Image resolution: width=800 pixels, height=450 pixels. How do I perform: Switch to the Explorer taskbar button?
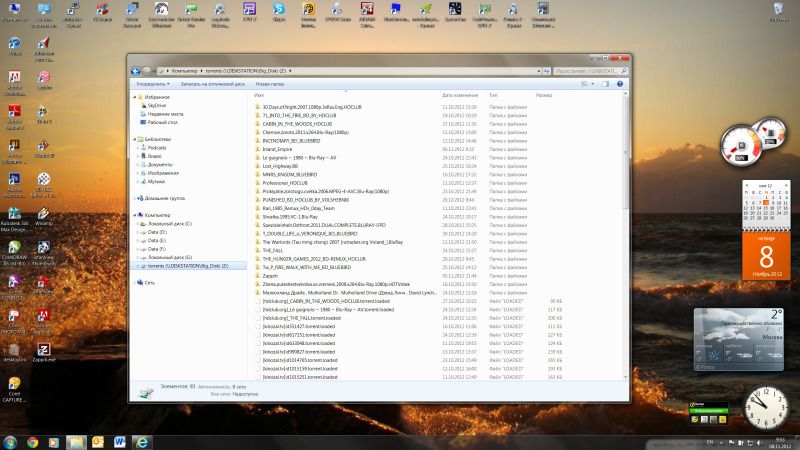(x=76, y=442)
